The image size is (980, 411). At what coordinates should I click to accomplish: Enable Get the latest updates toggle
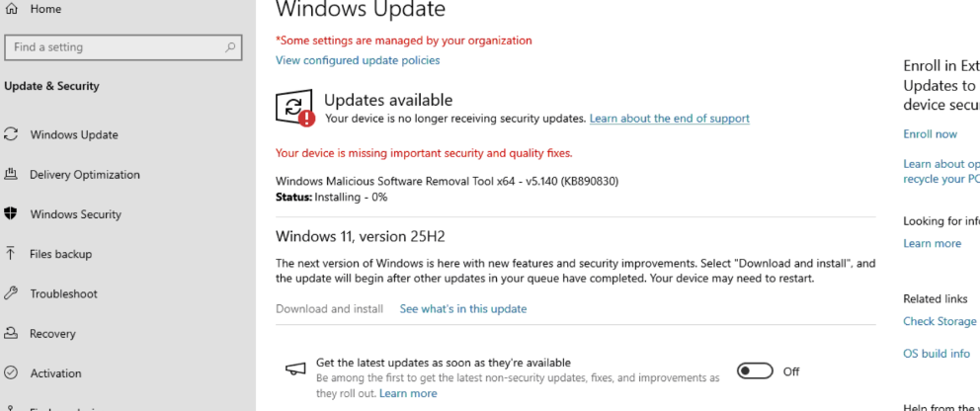(x=755, y=371)
